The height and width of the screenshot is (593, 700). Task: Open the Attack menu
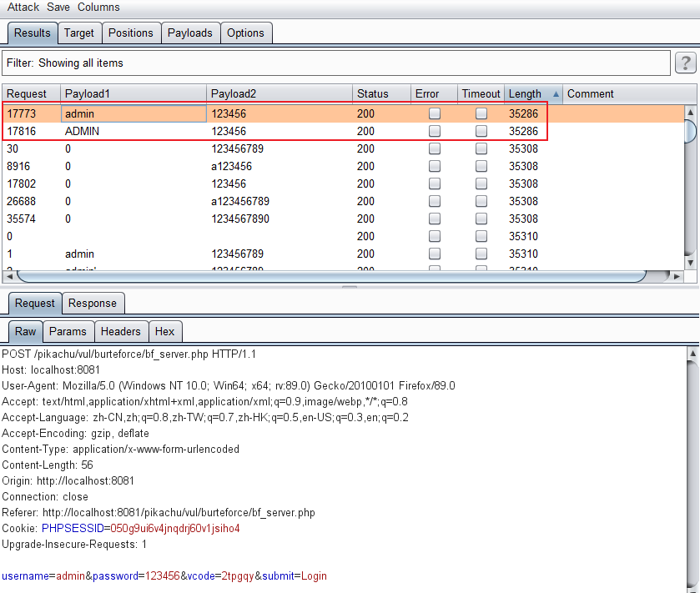(23, 7)
